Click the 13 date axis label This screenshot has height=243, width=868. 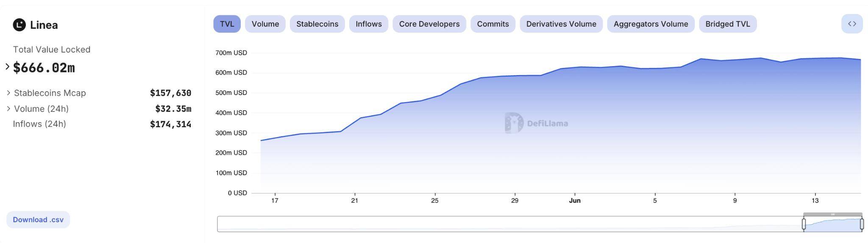(x=815, y=201)
